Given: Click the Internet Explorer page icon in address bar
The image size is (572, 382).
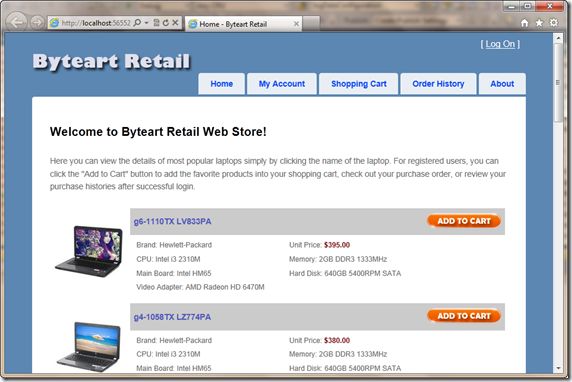Looking at the screenshot, I should point(54,23).
